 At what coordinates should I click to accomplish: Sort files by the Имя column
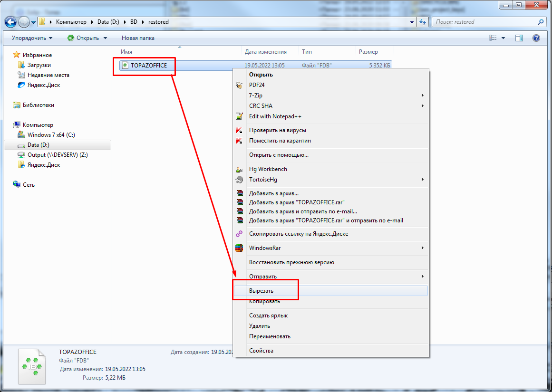(180, 52)
